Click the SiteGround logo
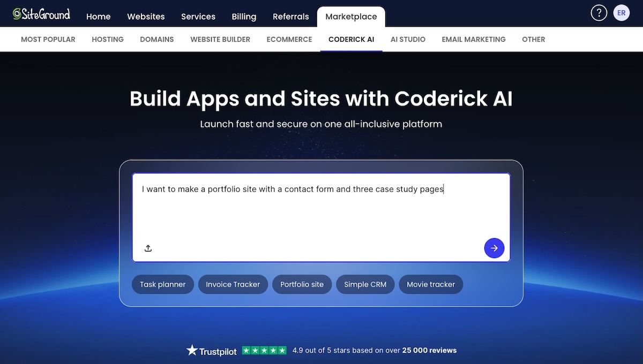Image resolution: width=643 pixels, height=364 pixels. click(41, 14)
